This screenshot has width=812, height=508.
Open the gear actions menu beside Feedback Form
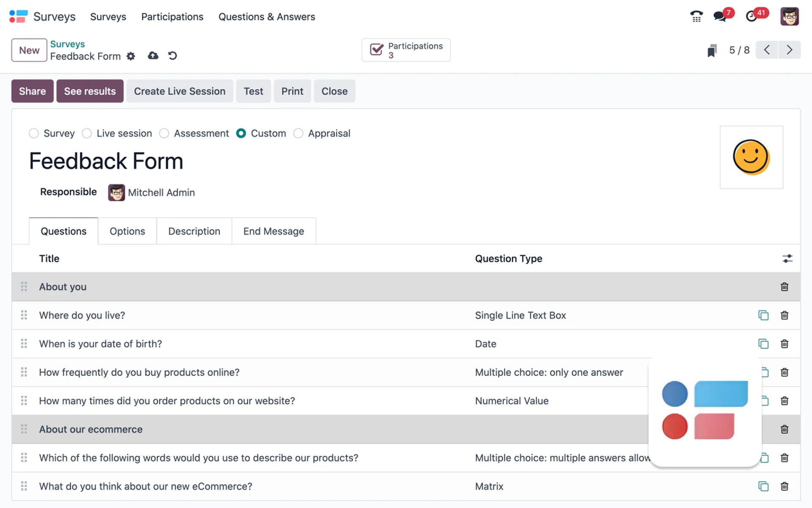(x=131, y=56)
